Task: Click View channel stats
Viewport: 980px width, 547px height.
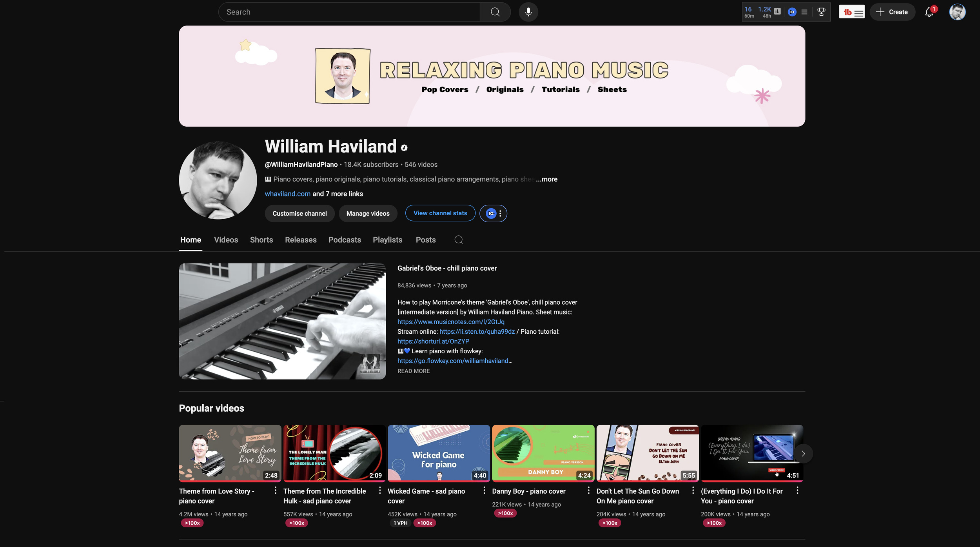Action: point(440,213)
